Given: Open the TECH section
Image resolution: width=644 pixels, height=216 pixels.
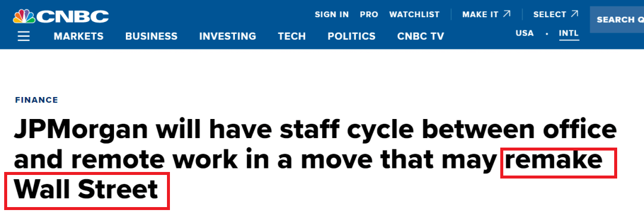Looking at the screenshot, I should tap(292, 36).
